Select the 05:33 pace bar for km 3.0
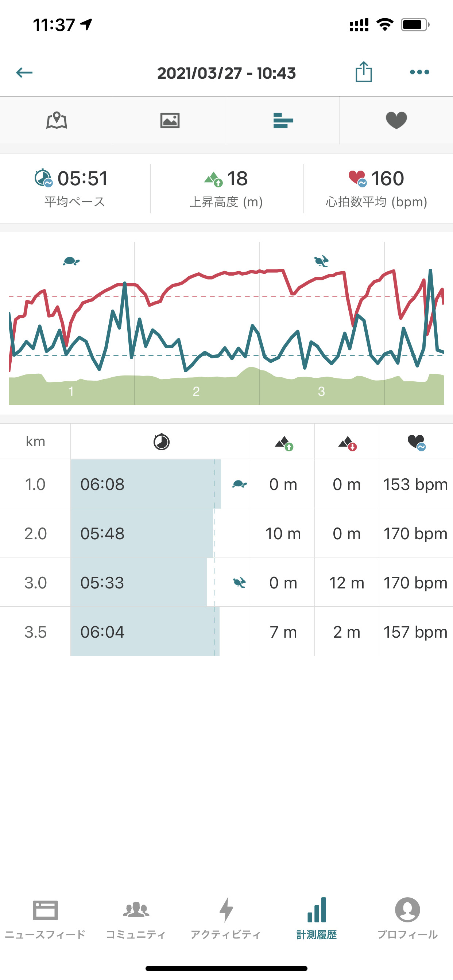Viewport: 453px width, 980px height. [139, 583]
